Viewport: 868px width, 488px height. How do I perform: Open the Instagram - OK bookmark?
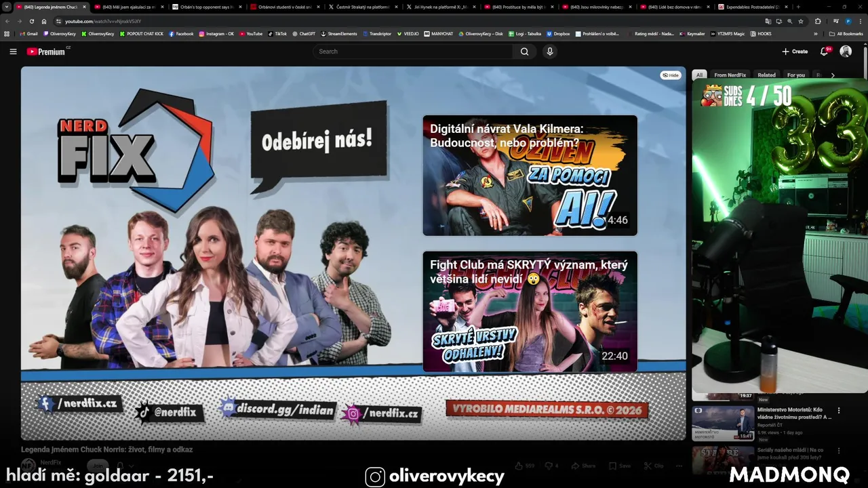[216, 33]
